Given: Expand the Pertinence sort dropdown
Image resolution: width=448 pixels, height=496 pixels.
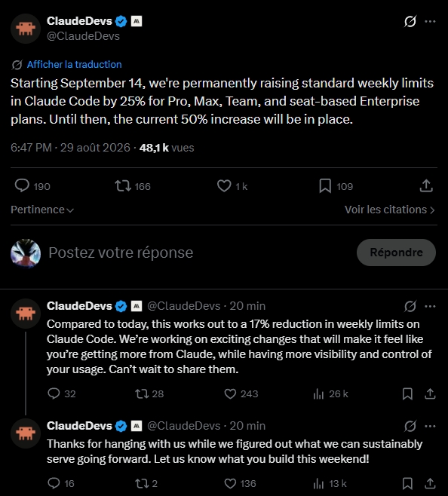Looking at the screenshot, I should (x=42, y=210).
